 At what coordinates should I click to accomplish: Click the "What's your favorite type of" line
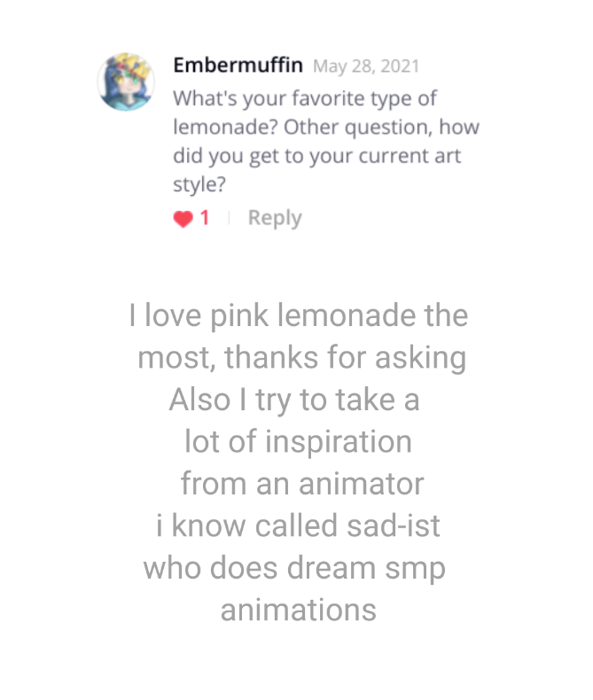(x=304, y=97)
